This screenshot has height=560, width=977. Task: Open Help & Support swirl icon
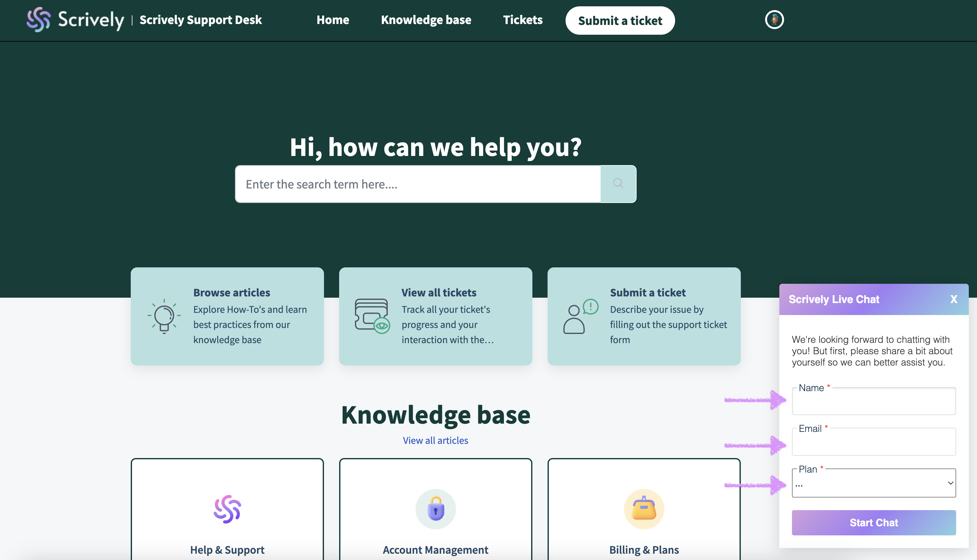click(227, 509)
